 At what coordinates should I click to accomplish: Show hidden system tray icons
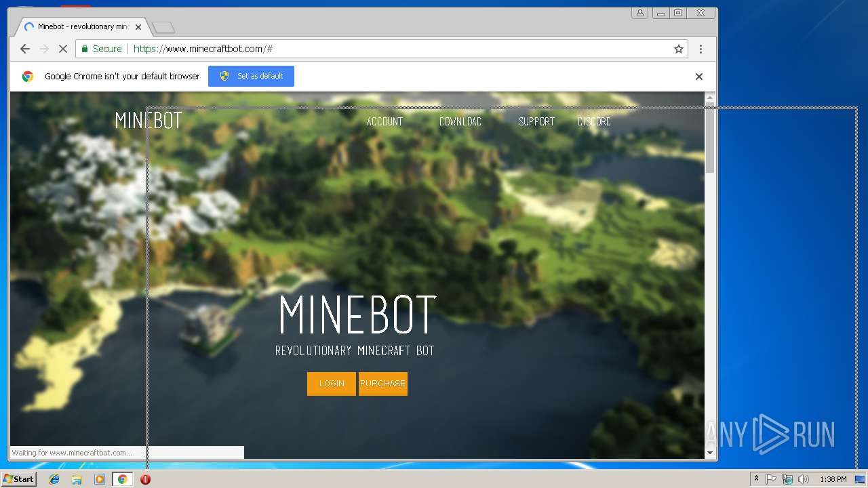(x=756, y=479)
